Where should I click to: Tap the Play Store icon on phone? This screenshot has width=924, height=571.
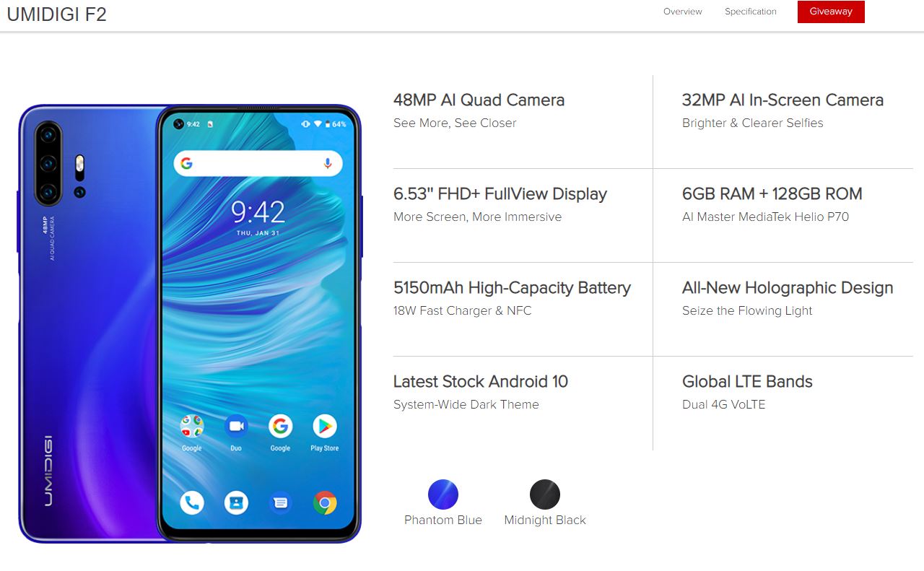pyautogui.click(x=325, y=427)
